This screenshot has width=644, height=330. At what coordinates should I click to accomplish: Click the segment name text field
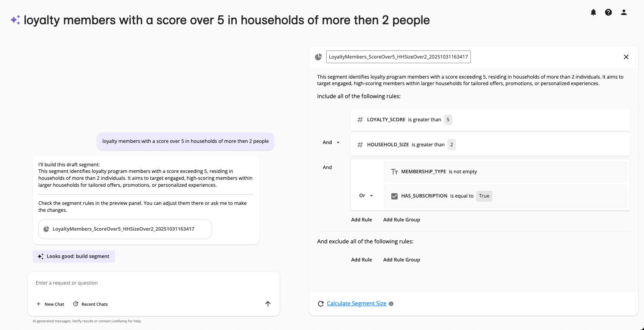pyautogui.click(x=398, y=57)
